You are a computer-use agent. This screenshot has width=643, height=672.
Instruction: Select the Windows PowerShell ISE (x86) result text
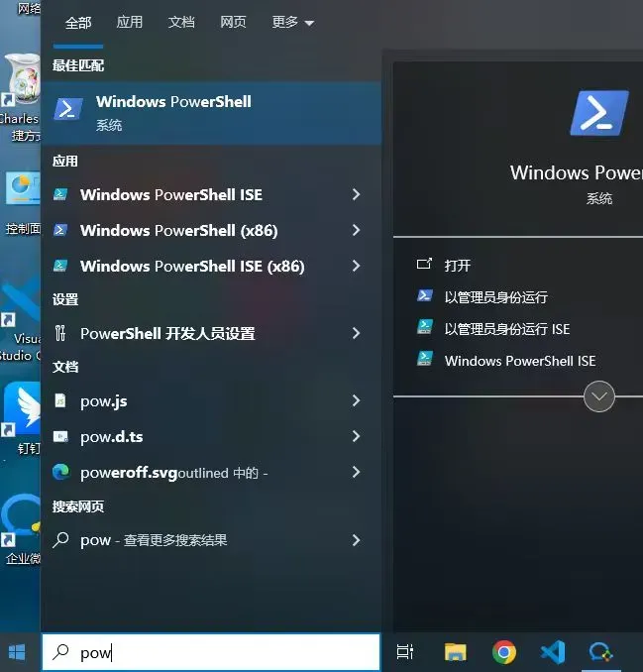click(x=192, y=267)
